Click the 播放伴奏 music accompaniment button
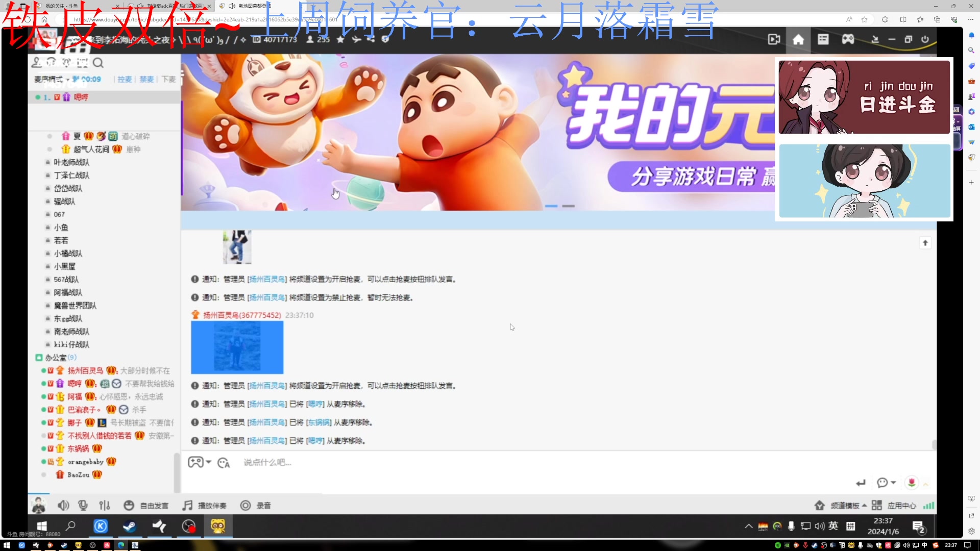This screenshot has height=551, width=980. pos(205,505)
